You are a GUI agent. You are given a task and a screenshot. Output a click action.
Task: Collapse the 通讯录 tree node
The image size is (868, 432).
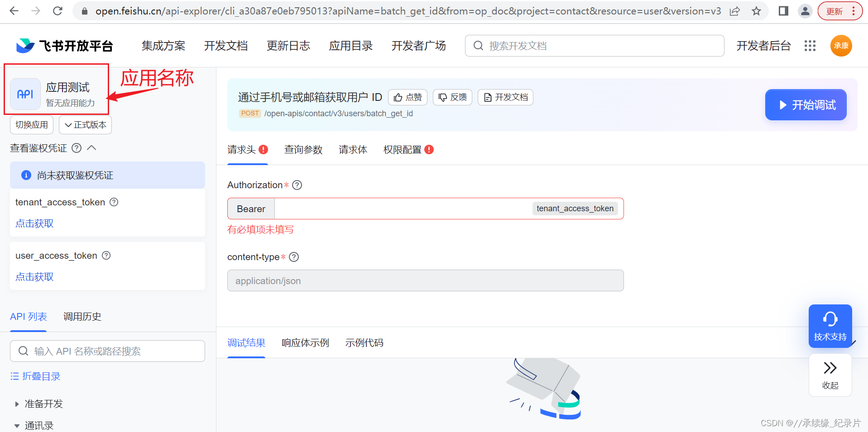(x=17, y=426)
